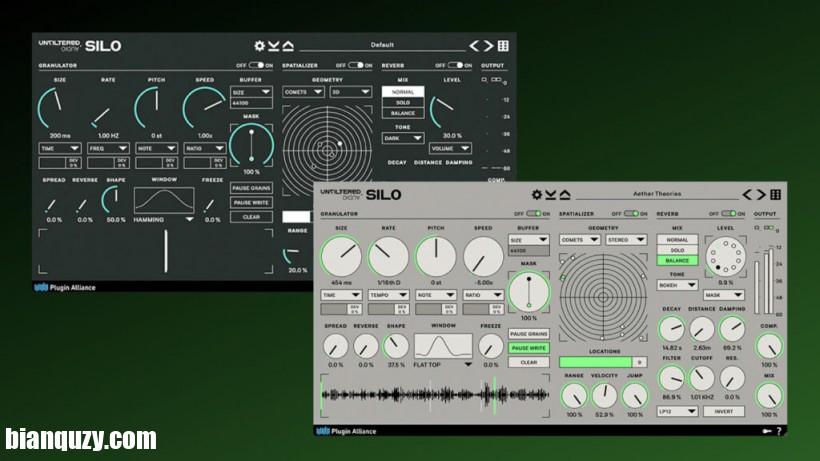Viewport: 820px width, 461px height.
Task: Go to previous preset in dark SILO window
Action: pos(474,46)
